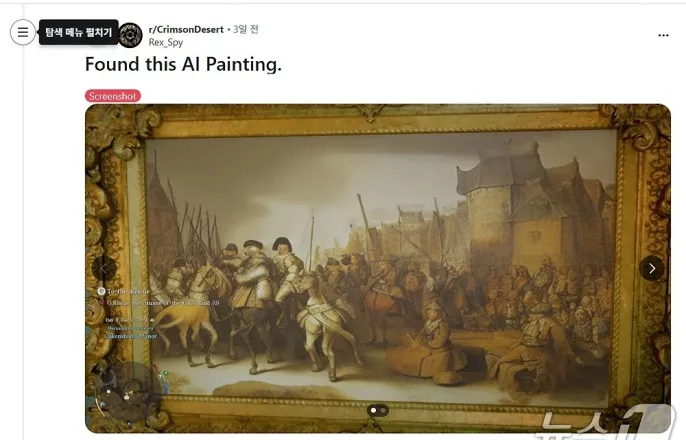Click the framed painting image
The width and height of the screenshot is (686, 440).
pyautogui.click(x=378, y=269)
